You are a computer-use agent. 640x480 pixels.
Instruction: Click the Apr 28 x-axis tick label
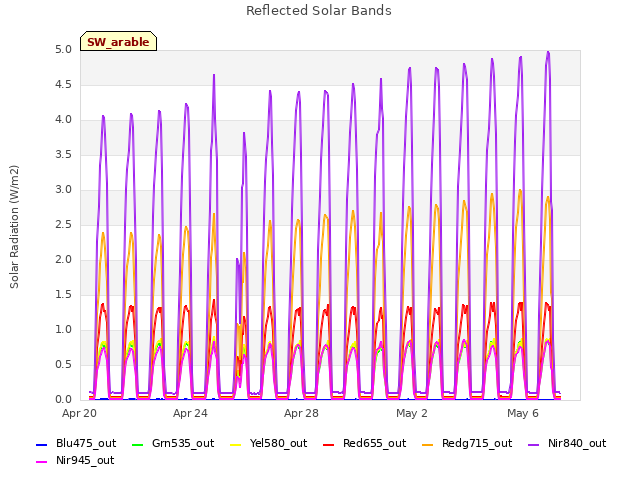tap(301, 413)
